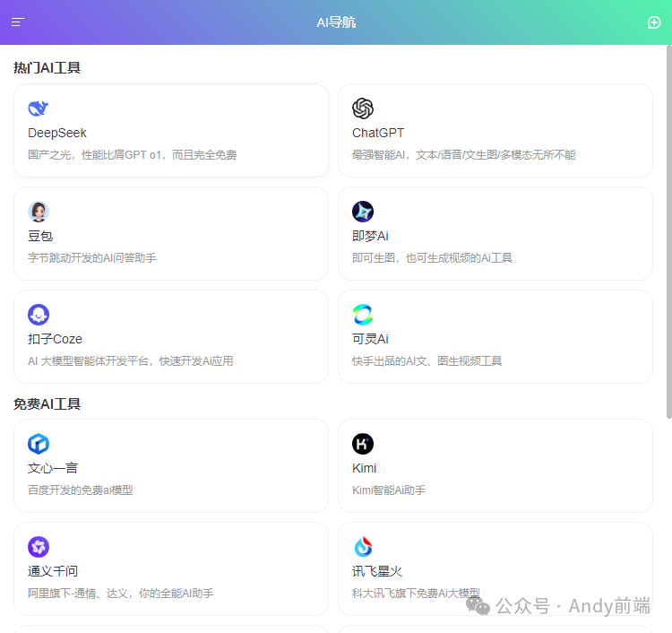This screenshot has height=633, width=672.
Task: Click the 通义千问 purple icon
Action: [39, 547]
